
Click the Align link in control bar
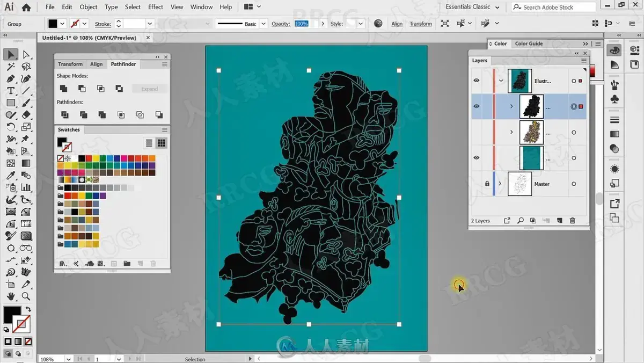pos(397,24)
